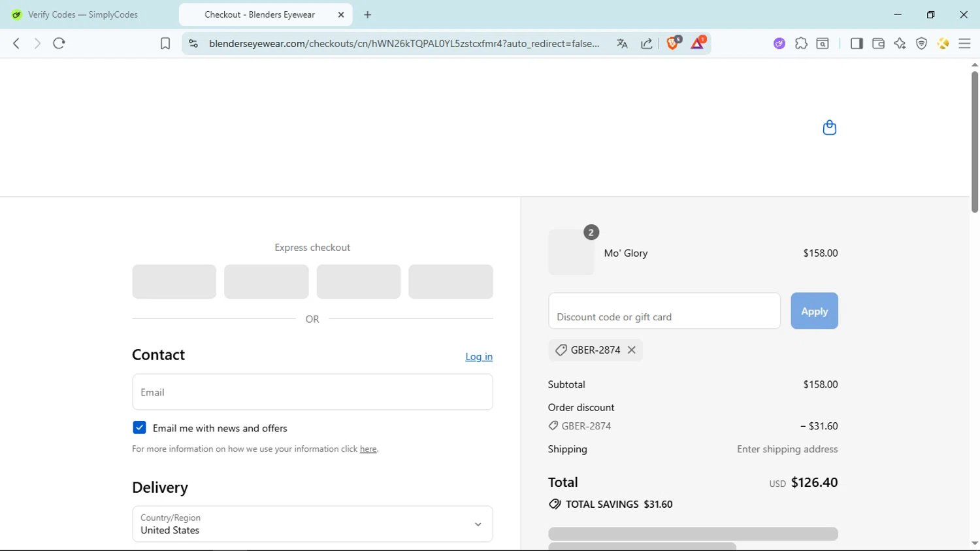
Task: Click the Enter shipping address text
Action: [787, 449]
